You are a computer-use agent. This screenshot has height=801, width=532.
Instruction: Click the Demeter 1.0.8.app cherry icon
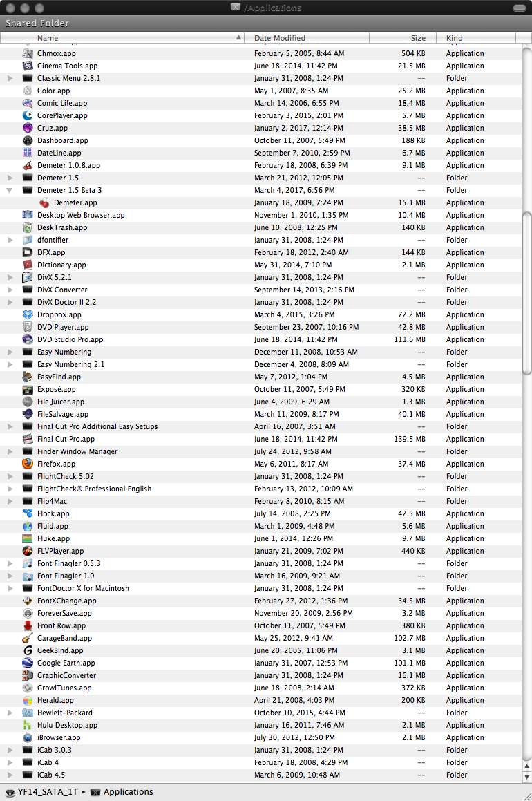tap(28, 165)
